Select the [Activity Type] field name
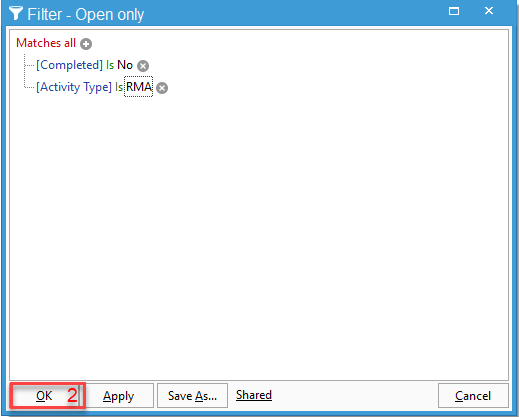Viewport: 519px width, 417px height. [74, 87]
